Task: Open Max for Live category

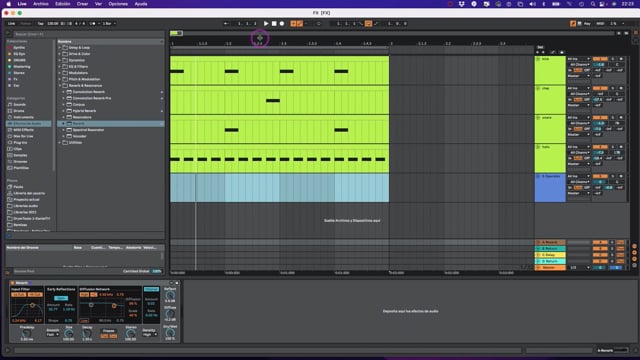Action: coord(23,136)
